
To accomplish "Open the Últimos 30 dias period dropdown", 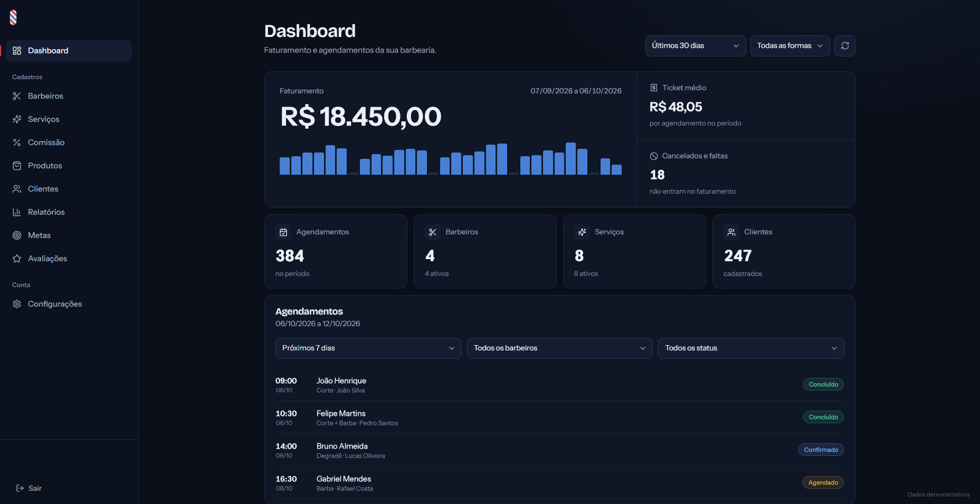I will 696,46.
